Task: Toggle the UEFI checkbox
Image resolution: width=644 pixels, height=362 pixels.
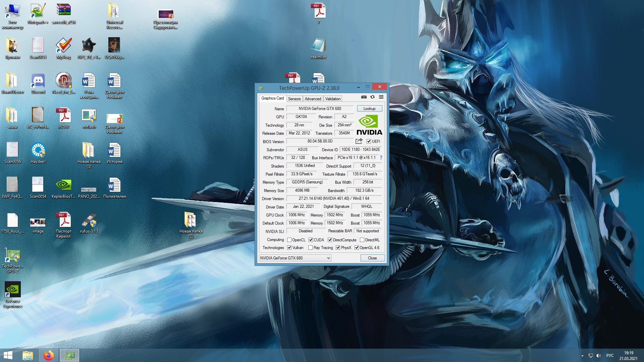Action: [x=369, y=141]
